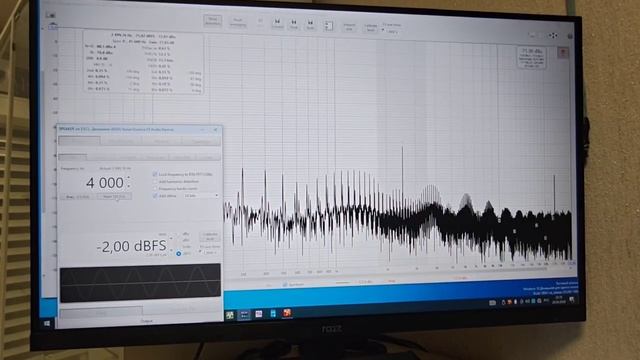This screenshot has height=360, width=640.
Task: Click the Show distortion button in RTA toolbar
Action: 213,21
